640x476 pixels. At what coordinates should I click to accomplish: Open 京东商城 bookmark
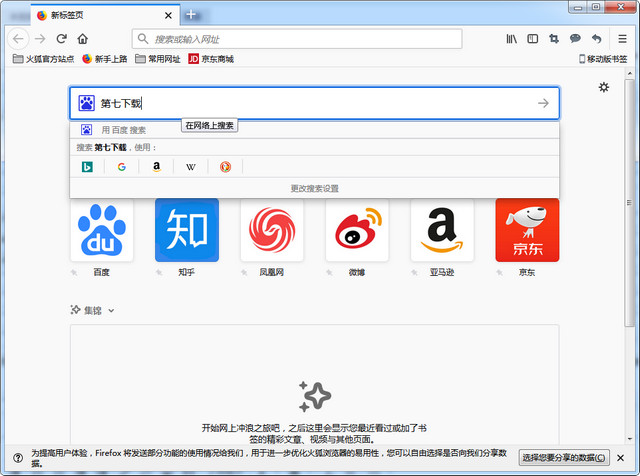coord(211,59)
